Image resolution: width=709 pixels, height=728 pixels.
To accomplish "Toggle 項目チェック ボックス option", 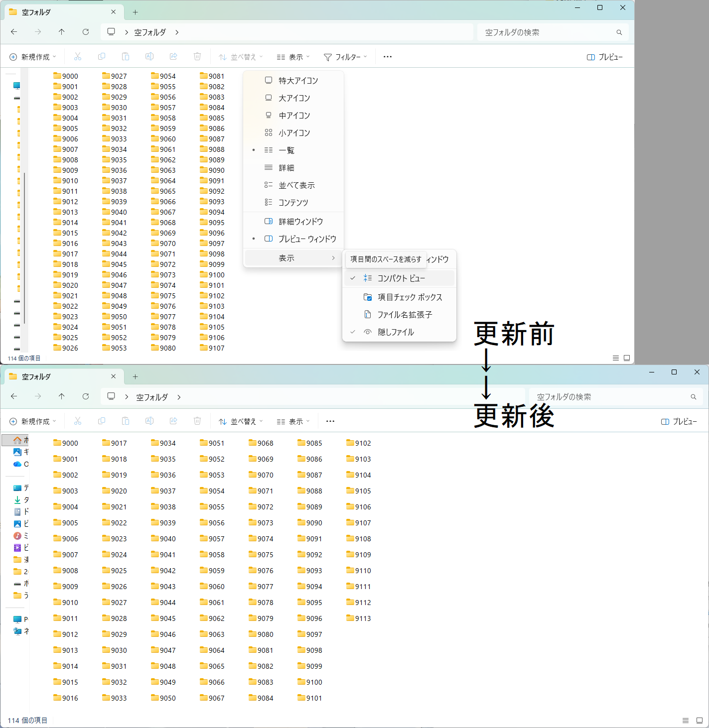I will (399, 297).
